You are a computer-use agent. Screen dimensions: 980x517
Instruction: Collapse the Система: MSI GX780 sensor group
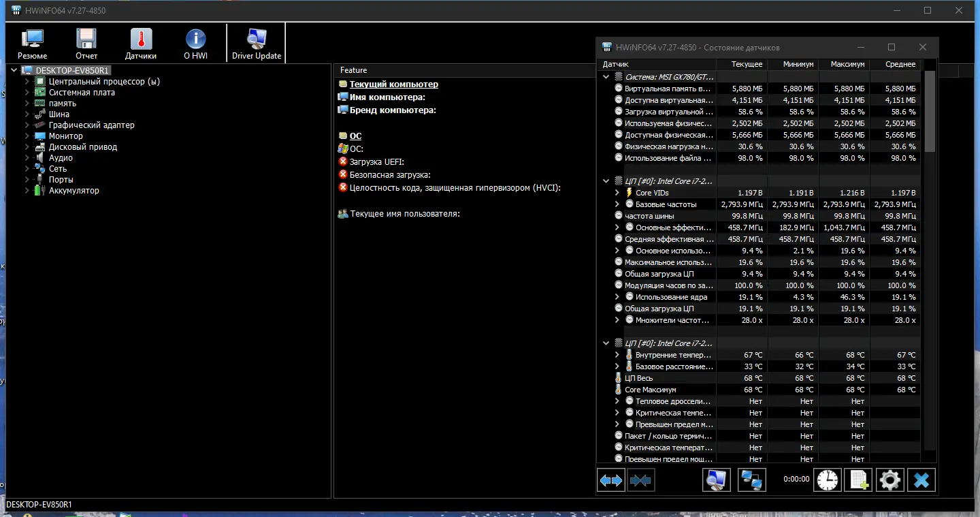[606, 77]
